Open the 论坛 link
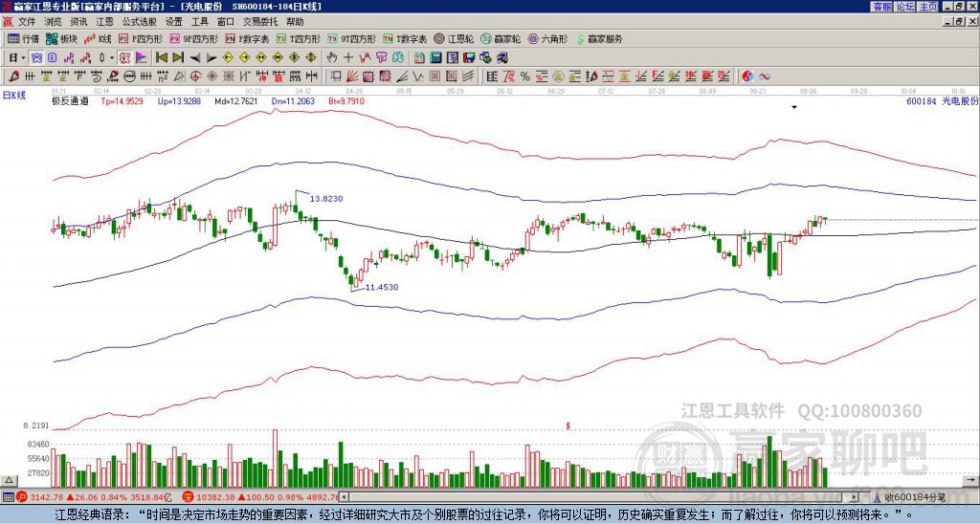 click(x=905, y=7)
